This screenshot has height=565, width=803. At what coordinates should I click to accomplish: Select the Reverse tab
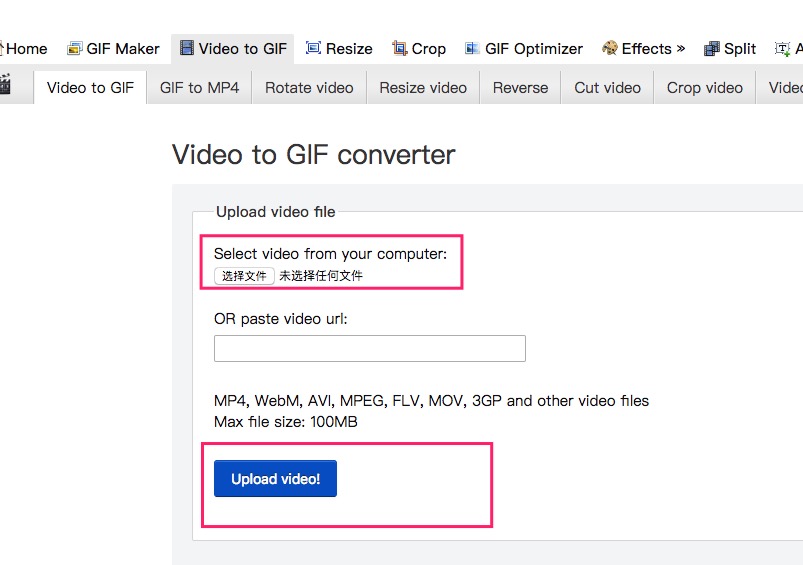point(520,88)
